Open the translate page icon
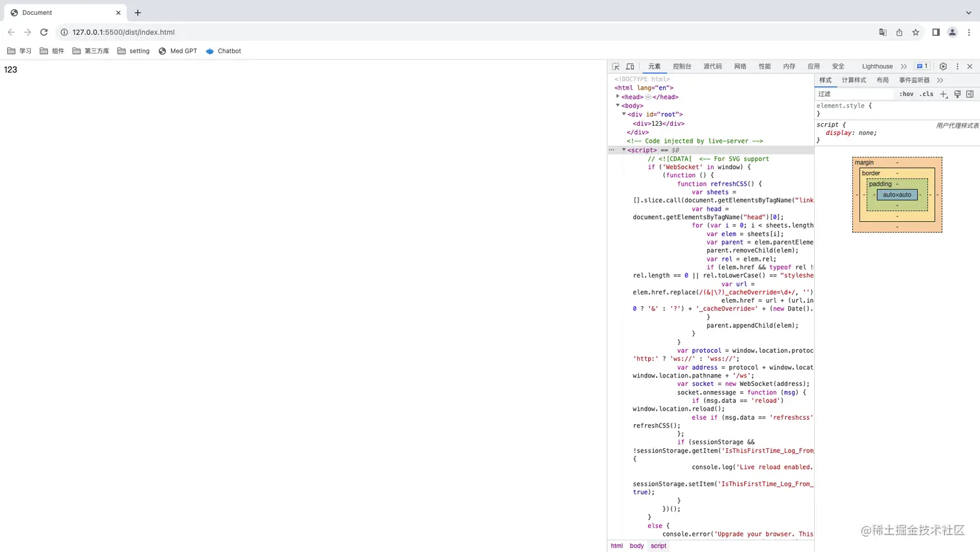 pyautogui.click(x=883, y=32)
